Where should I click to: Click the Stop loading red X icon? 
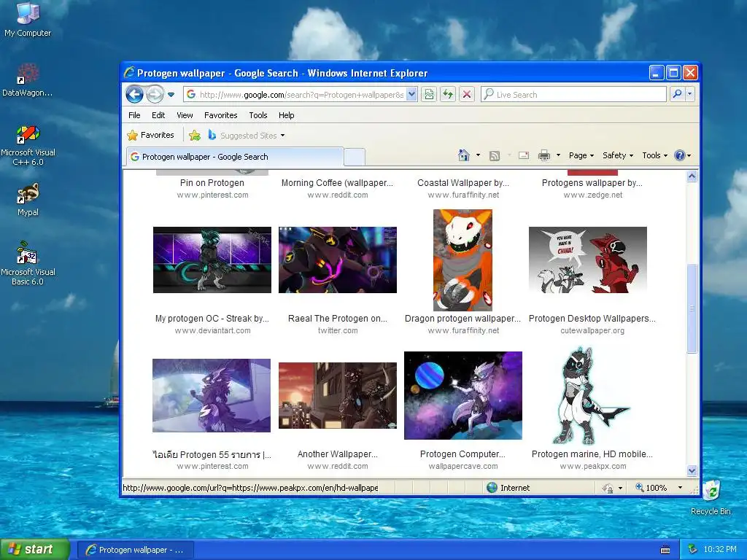[x=467, y=95]
